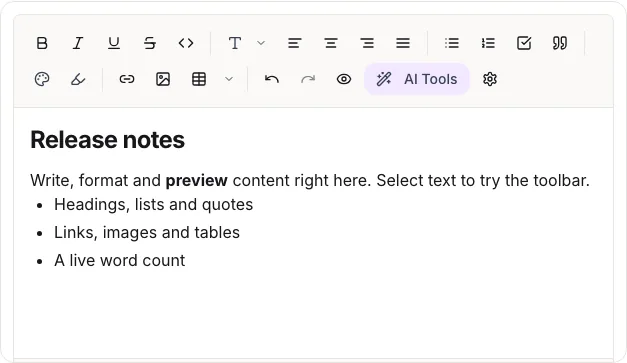Click the 'Select text to try the toolbar.' sentence

[483, 181]
